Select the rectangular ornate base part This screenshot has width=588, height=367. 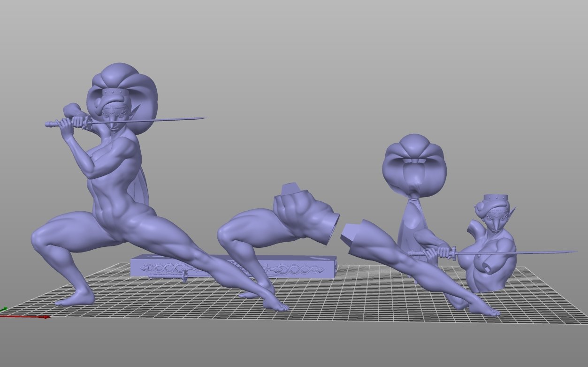coord(310,267)
